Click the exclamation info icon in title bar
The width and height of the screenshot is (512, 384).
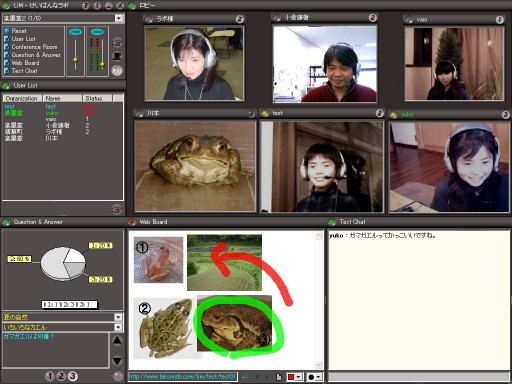point(97,6)
